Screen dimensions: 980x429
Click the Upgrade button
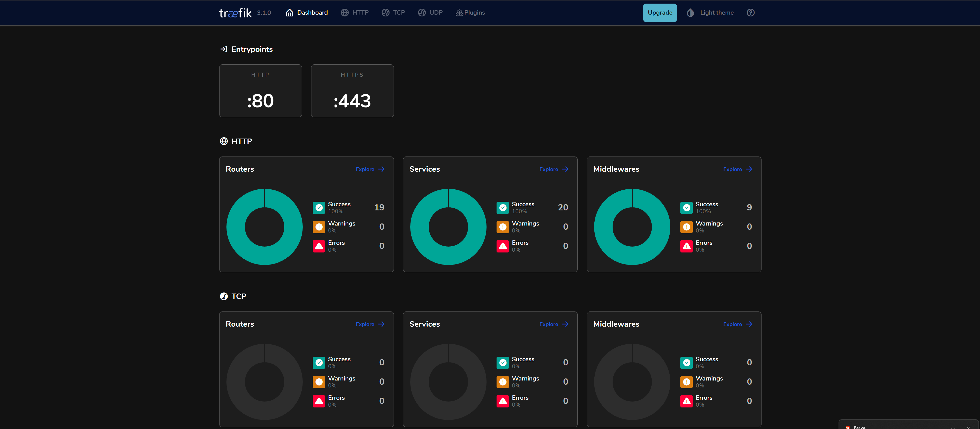[x=660, y=13]
